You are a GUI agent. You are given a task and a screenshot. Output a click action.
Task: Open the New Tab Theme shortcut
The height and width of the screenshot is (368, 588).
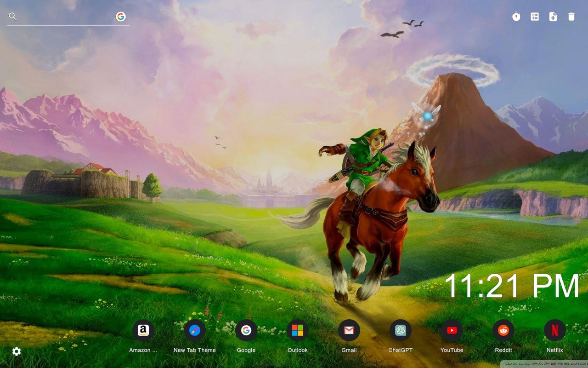(x=194, y=330)
